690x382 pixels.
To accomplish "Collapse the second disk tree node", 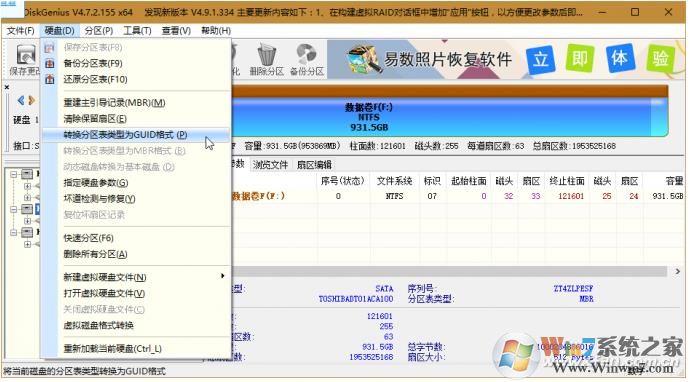I will [x=14, y=209].
